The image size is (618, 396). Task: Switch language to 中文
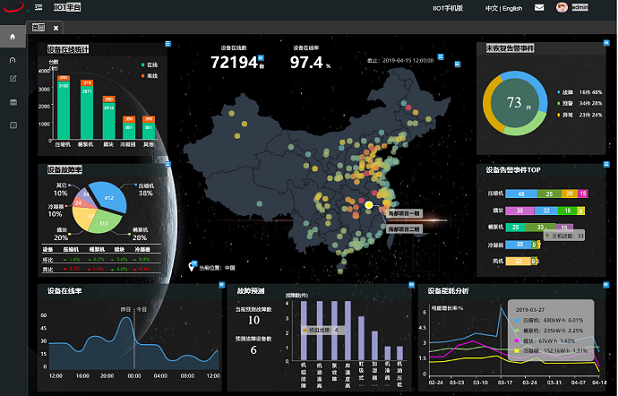[x=491, y=8]
